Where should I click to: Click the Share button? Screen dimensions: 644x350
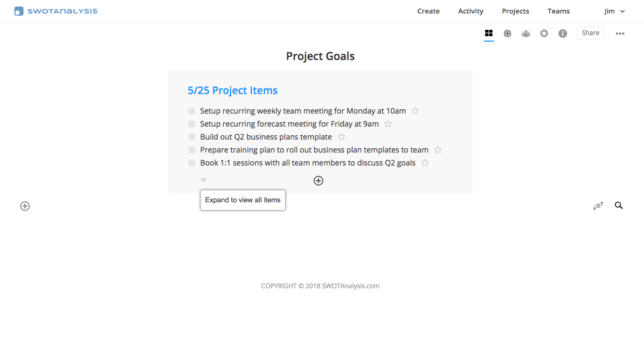point(590,33)
